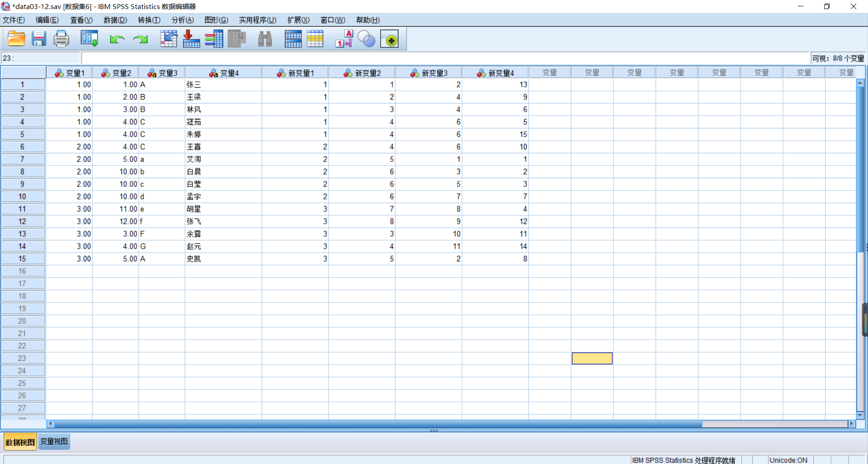868x464 pixels.
Task: Click the cell editor input field
Action: [x=445, y=58]
